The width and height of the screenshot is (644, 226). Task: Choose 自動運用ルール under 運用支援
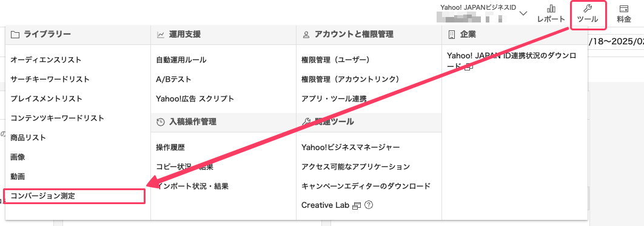click(x=181, y=60)
